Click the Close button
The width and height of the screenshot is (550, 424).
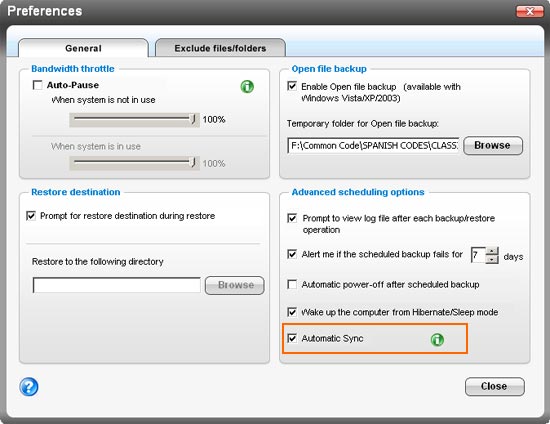495,386
